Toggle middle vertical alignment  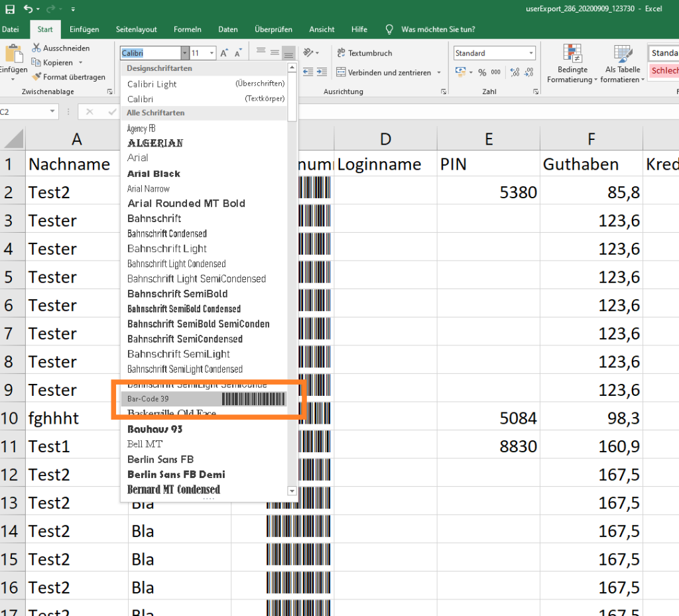(275, 52)
